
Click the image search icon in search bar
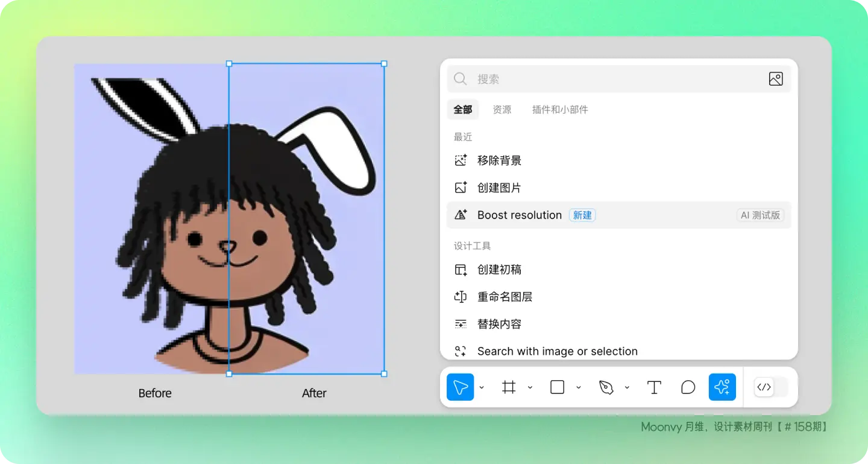pyautogui.click(x=776, y=79)
